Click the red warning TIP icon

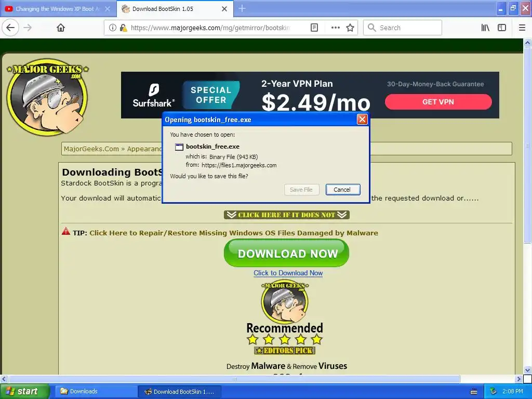click(66, 231)
